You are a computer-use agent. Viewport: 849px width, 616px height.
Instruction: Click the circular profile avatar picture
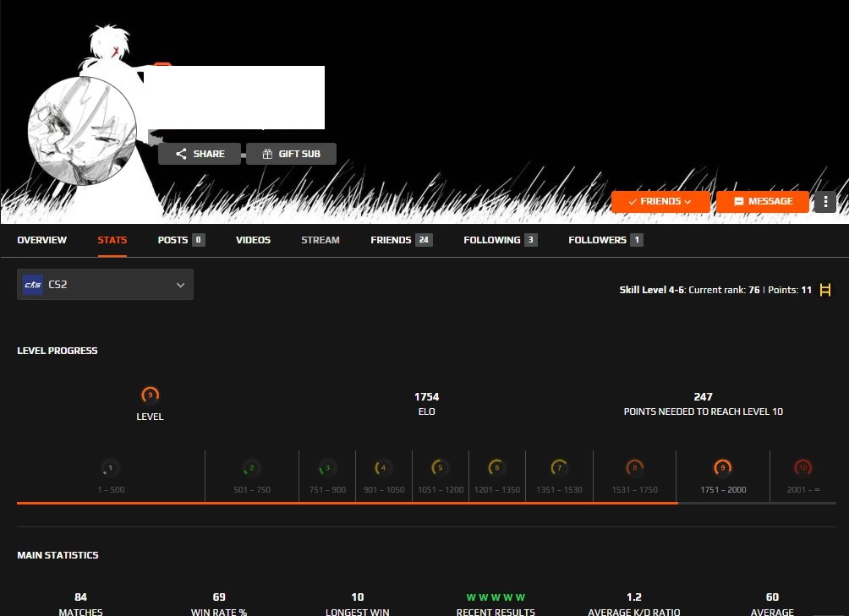tap(82, 131)
